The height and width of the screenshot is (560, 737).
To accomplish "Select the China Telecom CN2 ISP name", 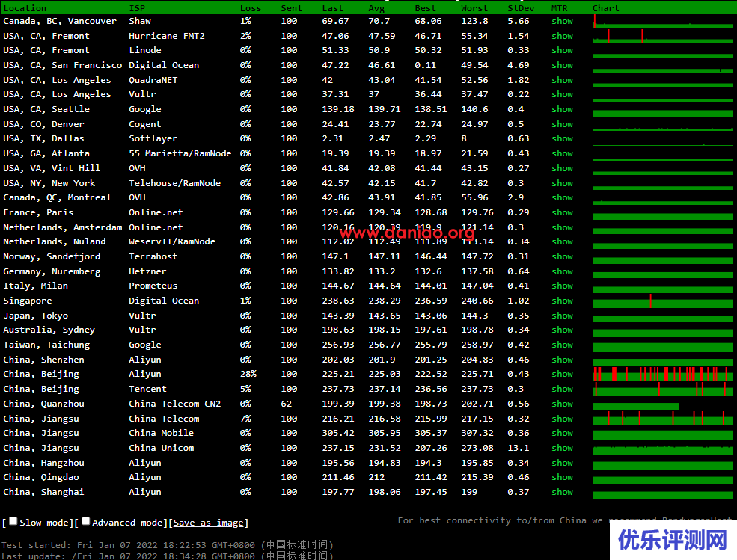I will [x=175, y=404].
